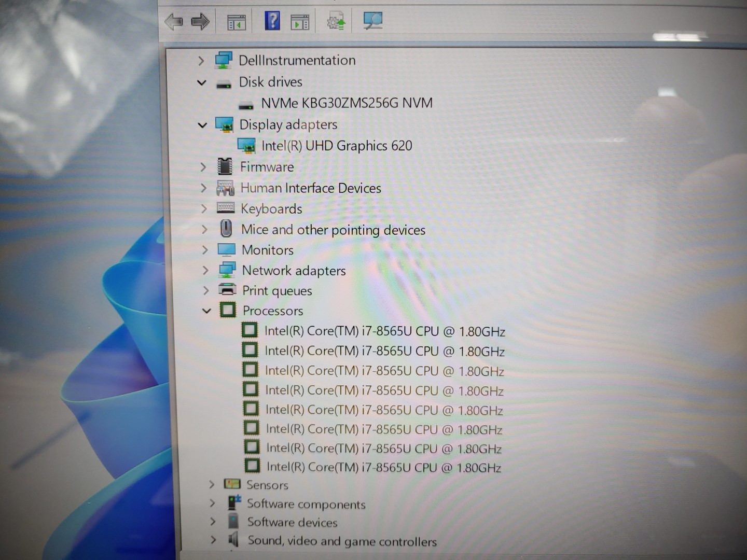
Task: Expand the Human Interface Devices node
Action: coord(204,188)
